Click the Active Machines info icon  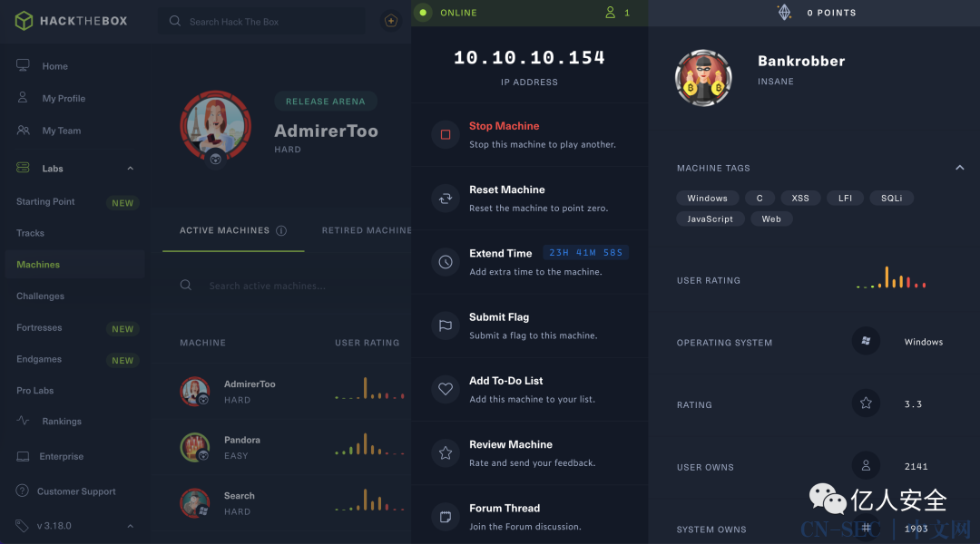pos(281,230)
